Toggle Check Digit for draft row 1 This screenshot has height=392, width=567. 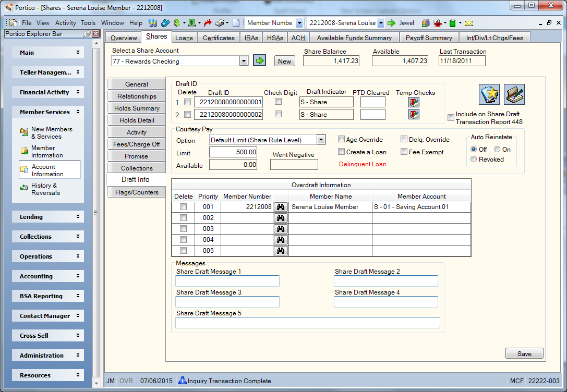tap(278, 102)
